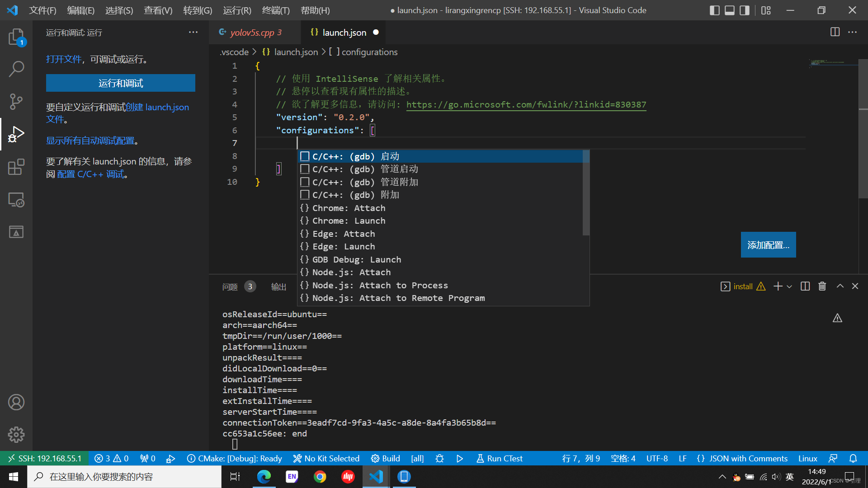Open the Remote Explorer icon

[x=16, y=199]
